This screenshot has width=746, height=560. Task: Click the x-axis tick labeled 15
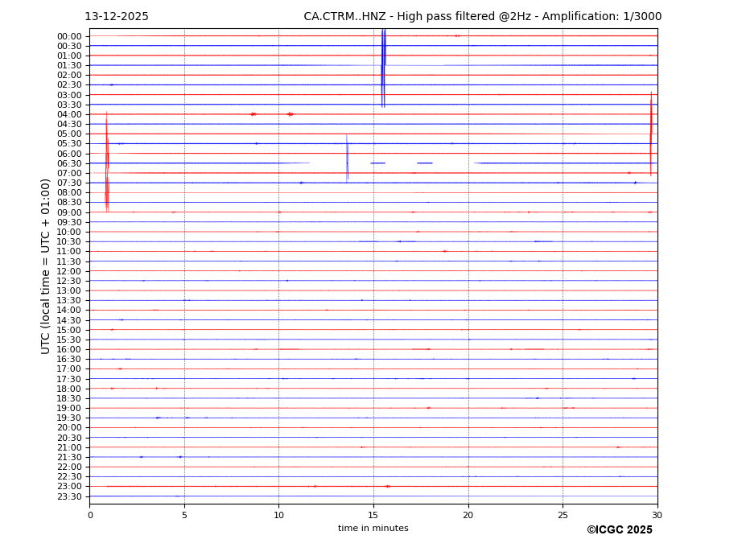pos(373,515)
